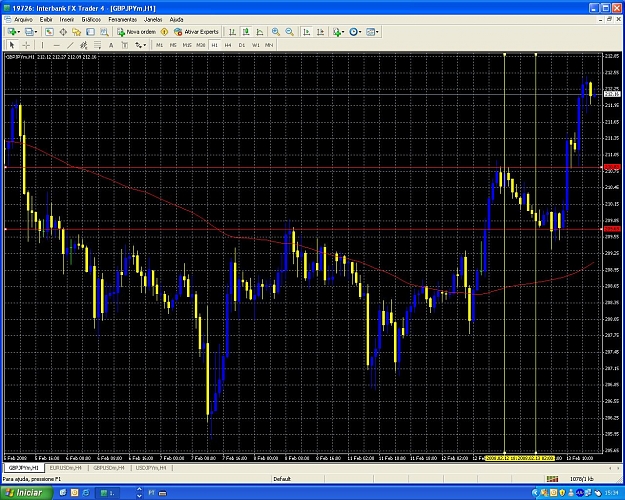Select the crosshair tool
Screen dimensions: 625x500
pyautogui.click(x=26, y=45)
